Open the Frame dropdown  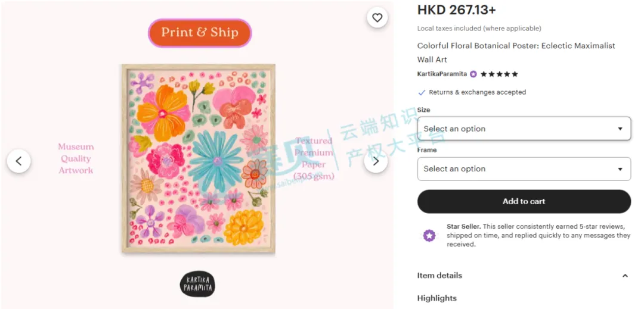(524, 169)
